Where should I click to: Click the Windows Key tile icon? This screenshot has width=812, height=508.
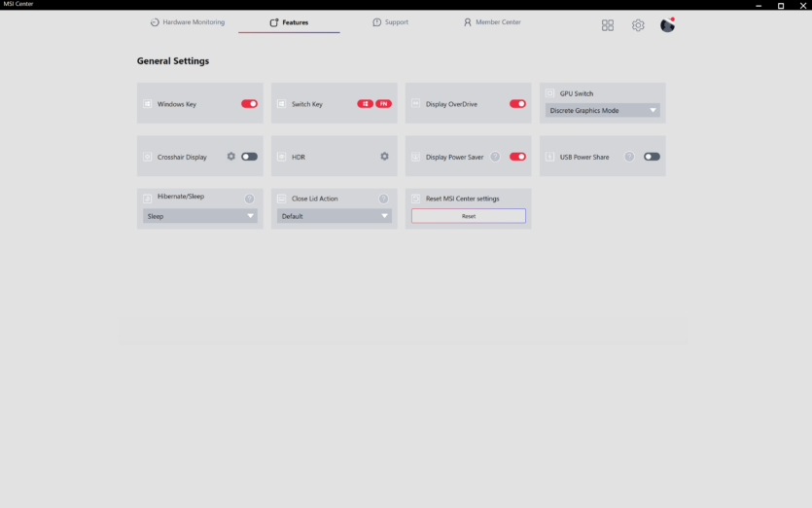pyautogui.click(x=147, y=104)
